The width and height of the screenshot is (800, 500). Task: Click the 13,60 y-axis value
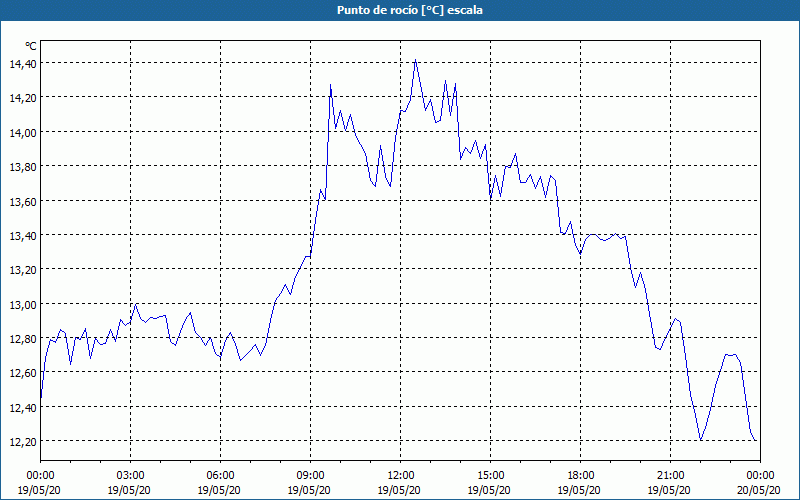(x=22, y=202)
